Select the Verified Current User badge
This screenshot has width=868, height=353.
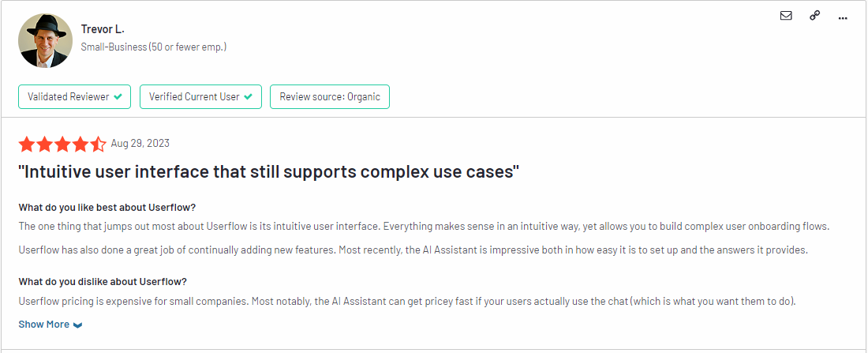(x=200, y=96)
